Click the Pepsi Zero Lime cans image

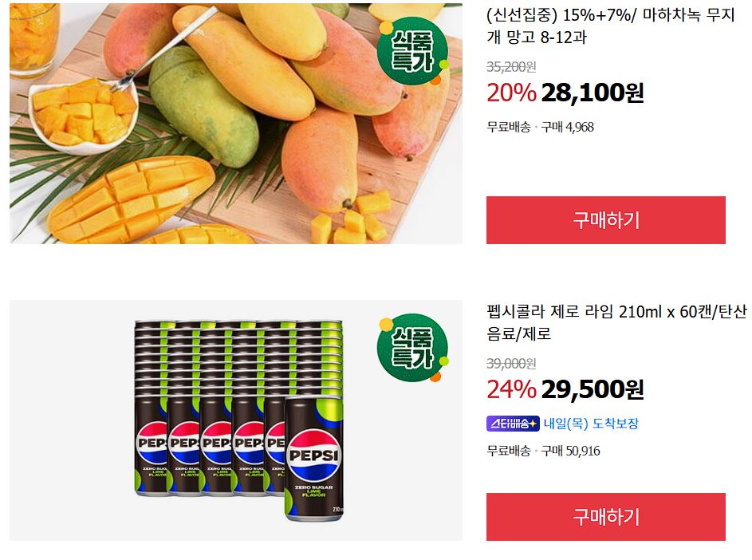pos(236,420)
